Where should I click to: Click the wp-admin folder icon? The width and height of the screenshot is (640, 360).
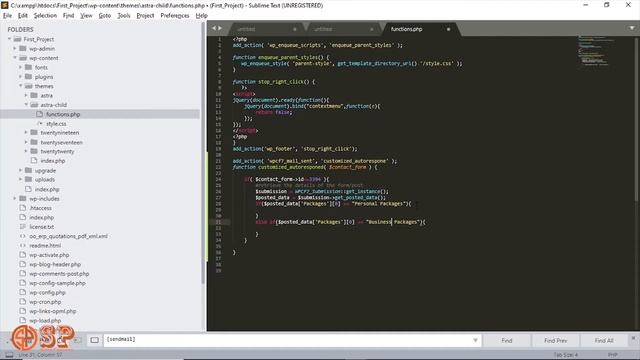tap(23, 49)
